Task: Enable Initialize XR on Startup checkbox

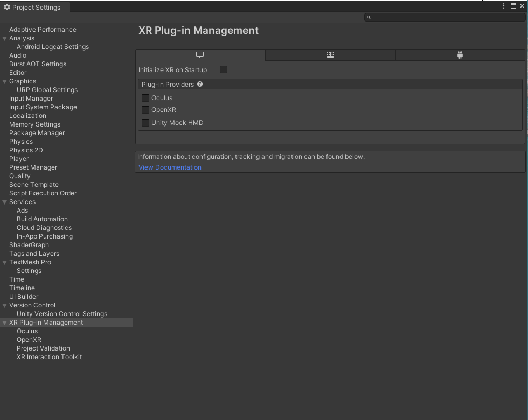Action: tap(224, 69)
